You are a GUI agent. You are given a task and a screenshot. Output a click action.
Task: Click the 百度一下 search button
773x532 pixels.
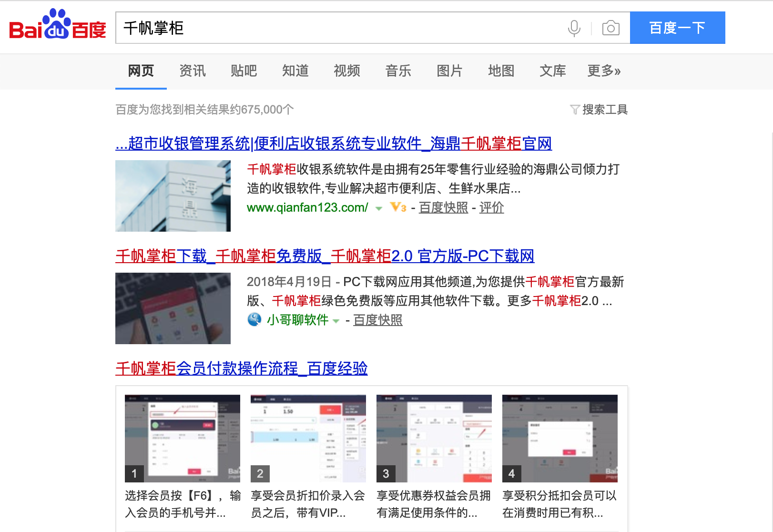tap(678, 28)
